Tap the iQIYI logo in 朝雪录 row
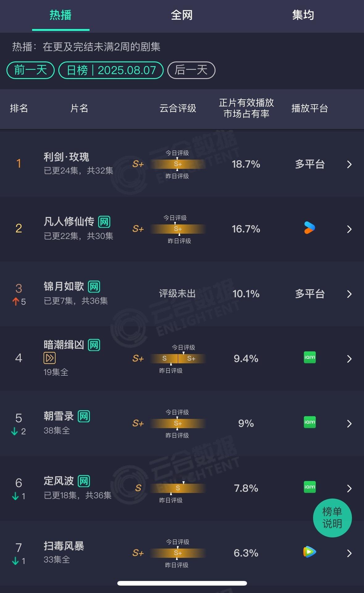The image size is (364, 593). 310,422
